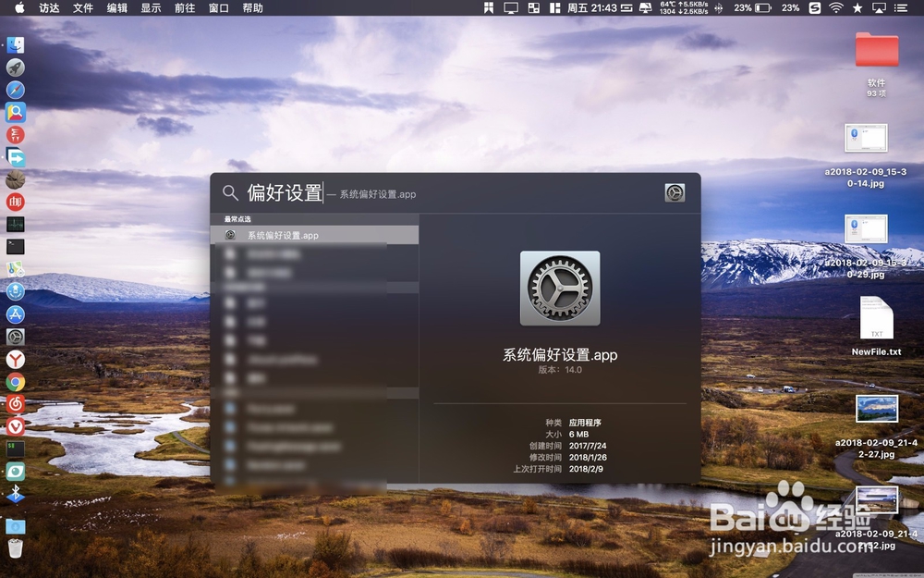This screenshot has height=578, width=924.
Task: Click the Apple menu logo
Action: point(19,7)
